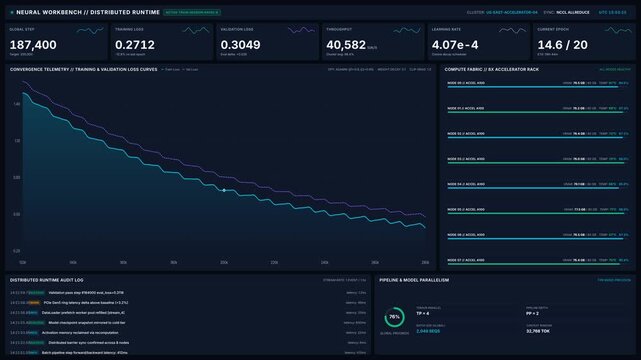Image resolution: width=641 pixels, height=360 pixels.
Task: Click the NCCL ALLREDUCE sync label
Action: 573,13
